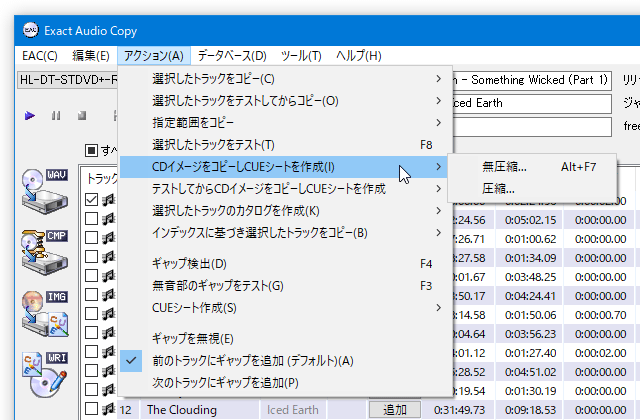Open the 編集(E) menu
The height and width of the screenshot is (420, 640).
[91, 56]
